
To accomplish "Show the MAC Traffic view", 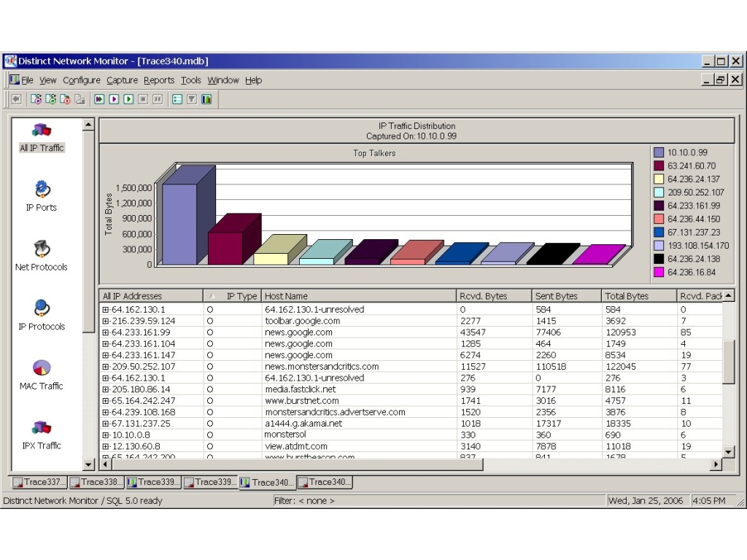I will [x=42, y=369].
